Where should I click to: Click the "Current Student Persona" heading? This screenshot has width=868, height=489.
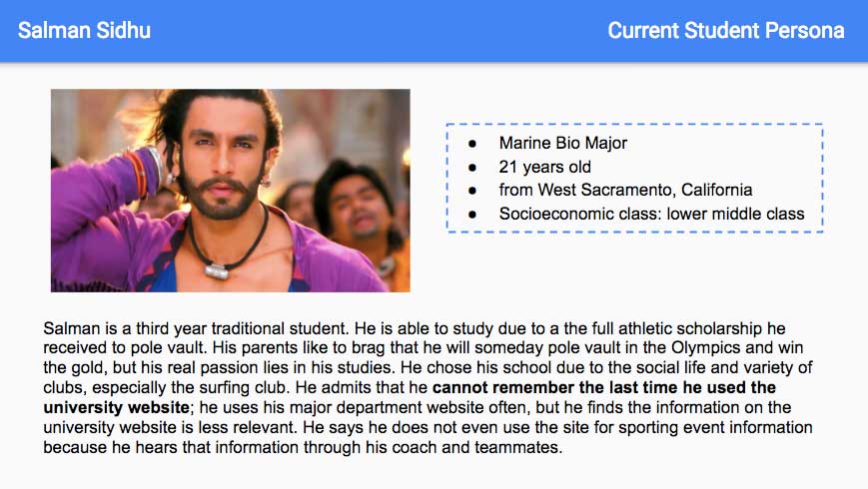pyautogui.click(x=726, y=30)
